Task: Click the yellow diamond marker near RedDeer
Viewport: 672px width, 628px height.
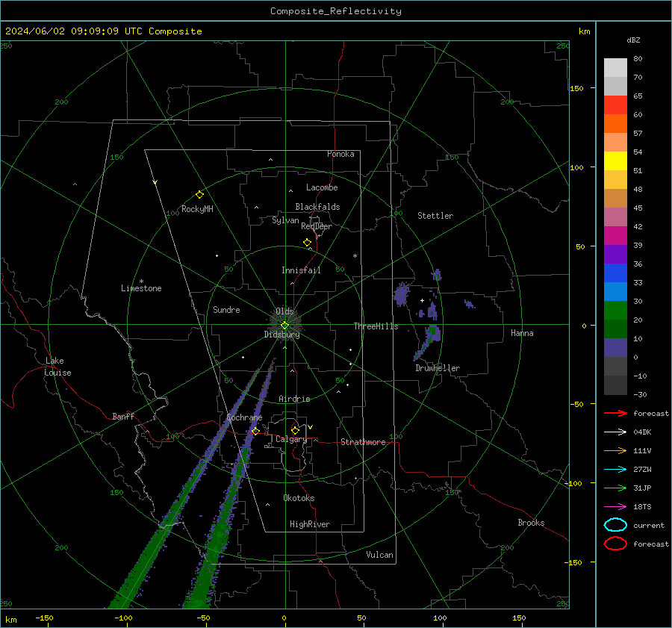Action: [x=307, y=243]
